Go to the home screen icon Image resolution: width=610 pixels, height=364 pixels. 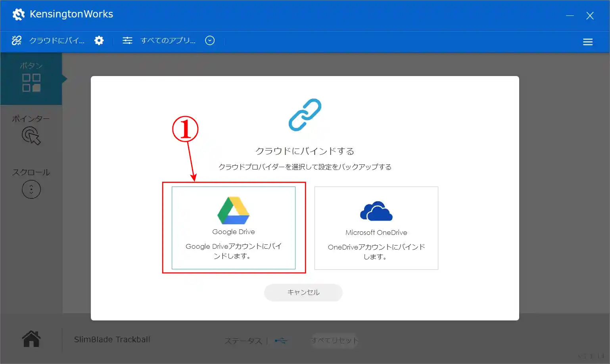[x=31, y=339]
